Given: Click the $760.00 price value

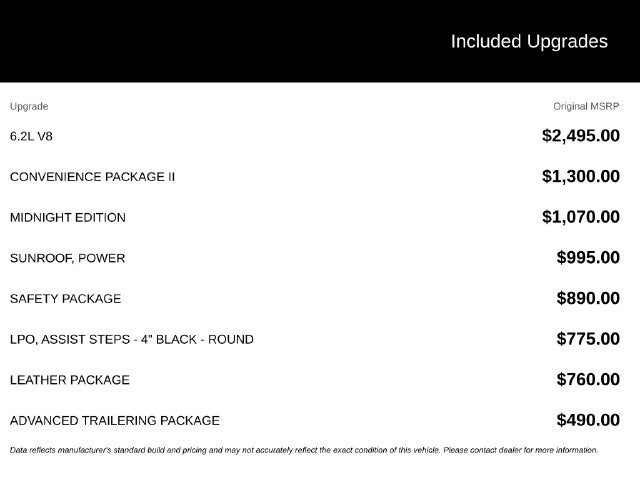Looking at the screenshot, I should click(588, 380).
